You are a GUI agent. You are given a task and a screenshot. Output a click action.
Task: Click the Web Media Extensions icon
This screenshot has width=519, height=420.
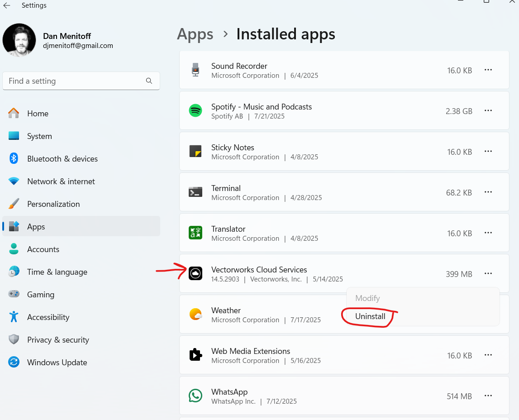(x=195, y=355)
